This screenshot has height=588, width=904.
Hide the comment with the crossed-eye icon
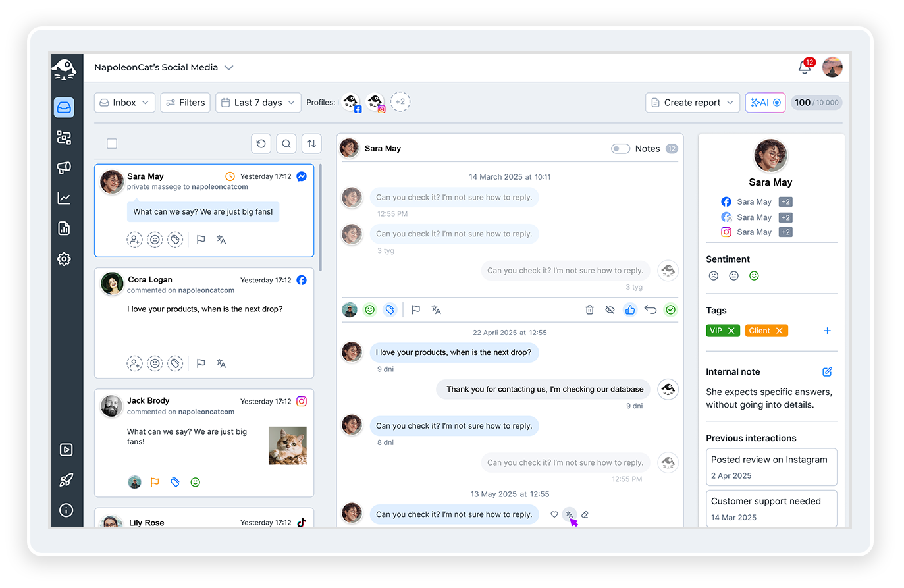[610, 309]
